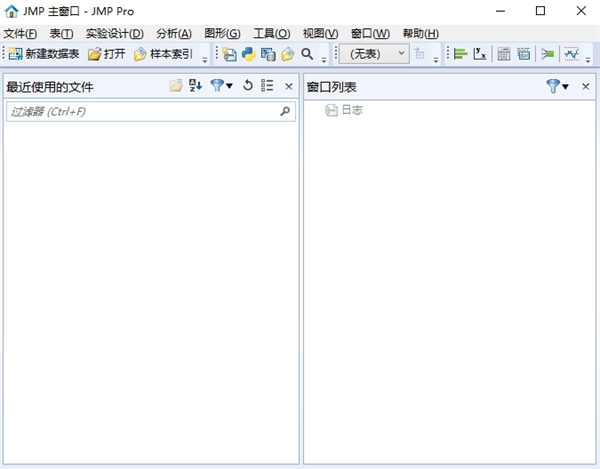This screenshot has height=469, width=600.
Task: Refresh the recent files list
Action: click(x=248, y=85)
